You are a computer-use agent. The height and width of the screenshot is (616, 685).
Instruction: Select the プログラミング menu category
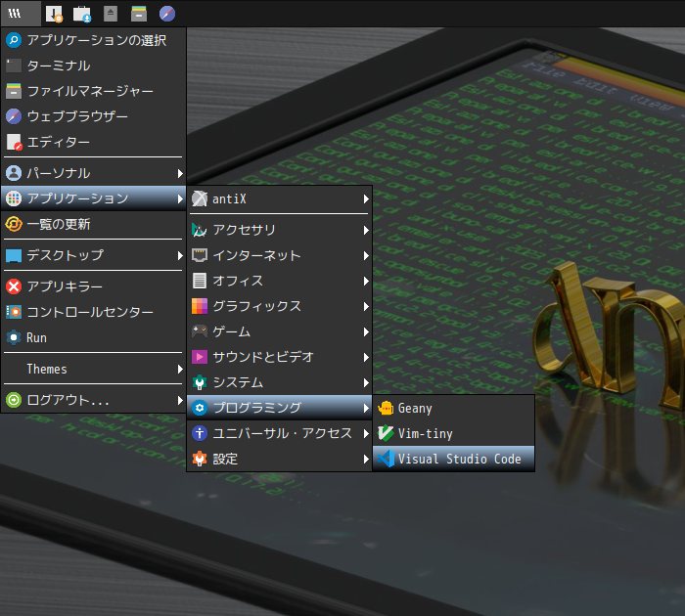click(280, 408)
